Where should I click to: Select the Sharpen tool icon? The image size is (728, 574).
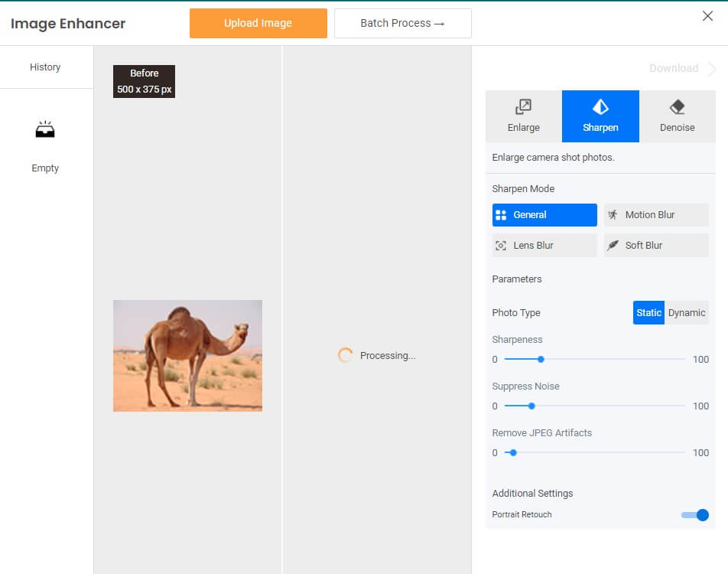(x=600, y=107)
